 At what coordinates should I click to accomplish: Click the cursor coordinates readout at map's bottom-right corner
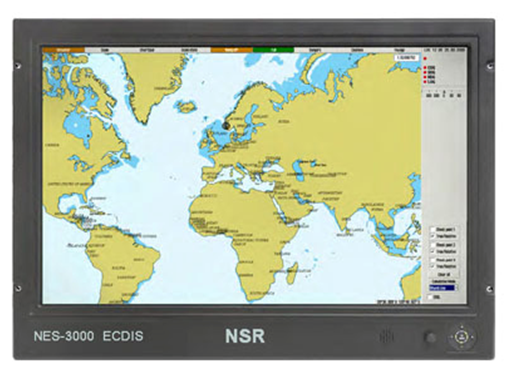[x=398, y=302]
